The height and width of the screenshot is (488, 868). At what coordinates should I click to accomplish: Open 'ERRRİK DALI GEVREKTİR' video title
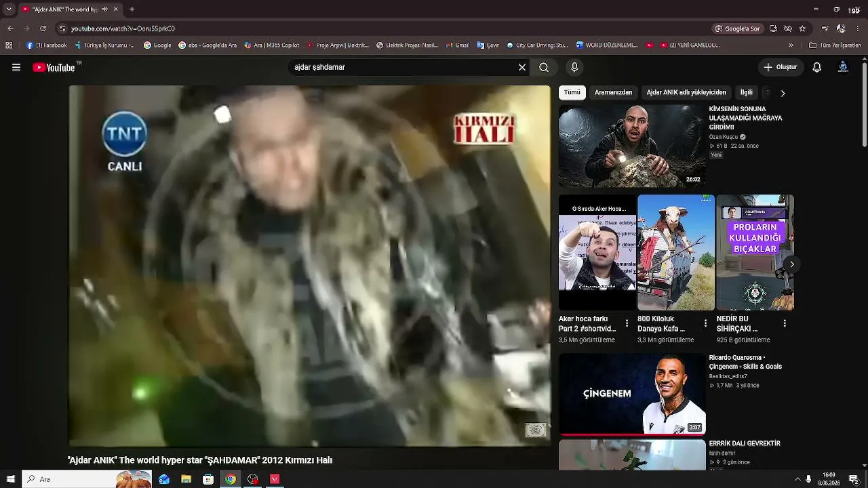point(745,443)
